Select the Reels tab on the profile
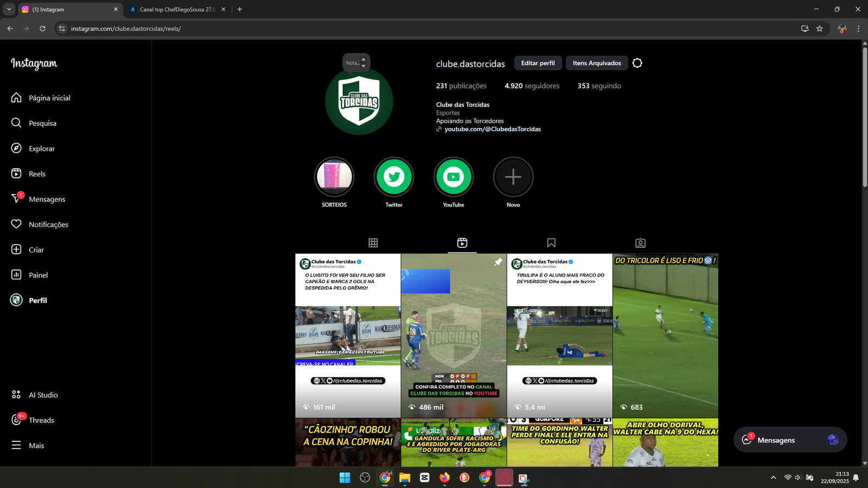 tap(462, 243)
